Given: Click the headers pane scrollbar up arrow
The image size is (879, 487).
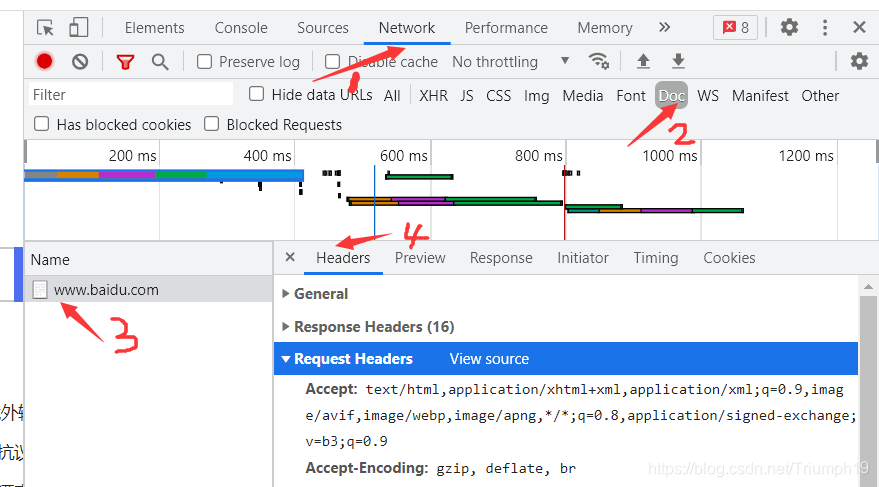Looking at the screenshot, I should click(x=868, y=286).
